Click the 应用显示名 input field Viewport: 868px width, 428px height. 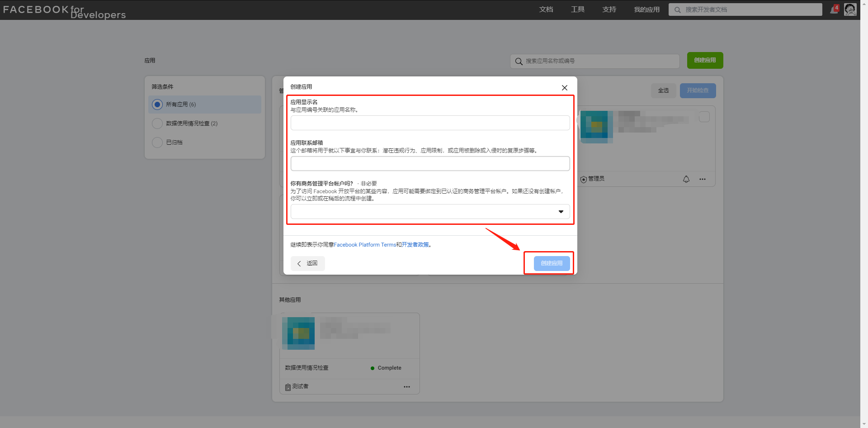click(430, 123)
